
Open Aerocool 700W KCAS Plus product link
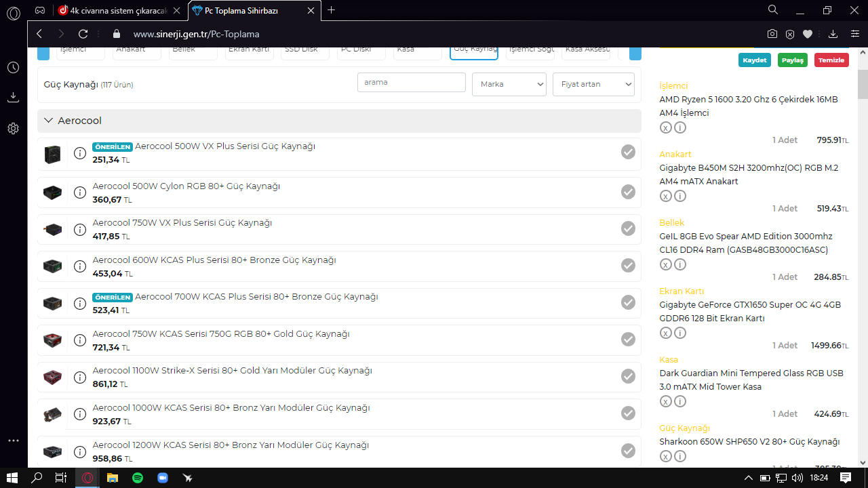pos(256,297)
